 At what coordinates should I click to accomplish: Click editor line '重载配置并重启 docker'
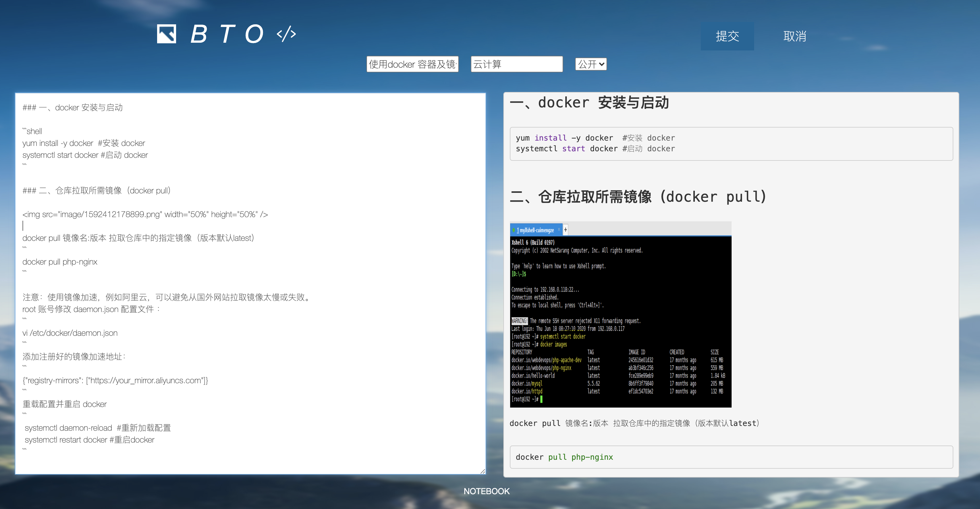65,404
